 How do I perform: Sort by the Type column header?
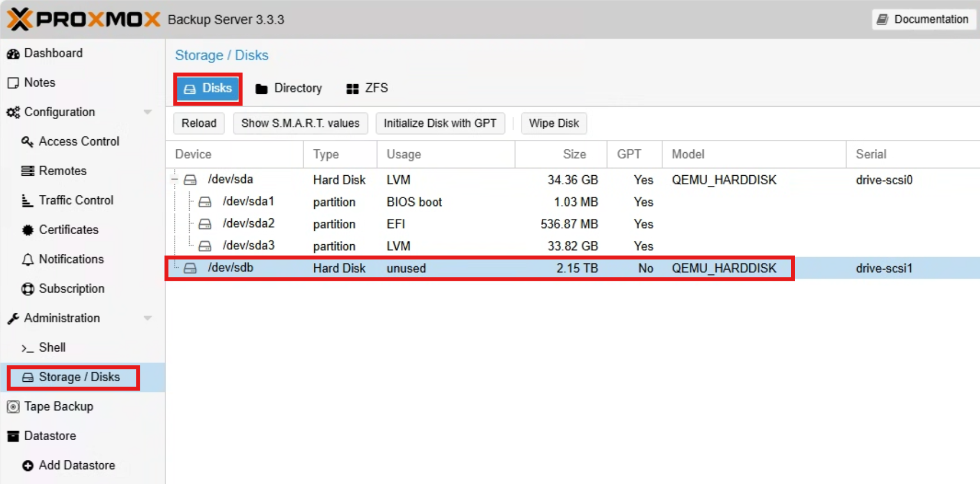click(x=340, y=154)
